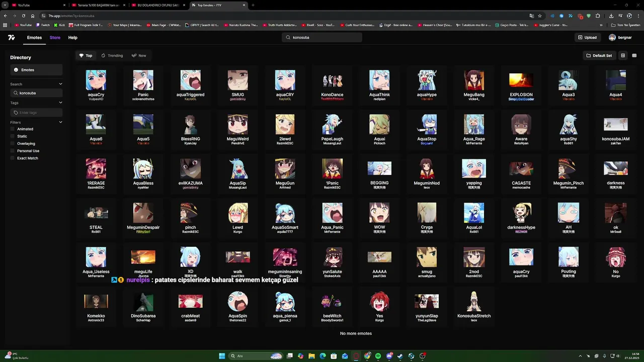Enable the Exact Match filter checkbox
This screenshot has height=362, width=644.
click(13, 158)
